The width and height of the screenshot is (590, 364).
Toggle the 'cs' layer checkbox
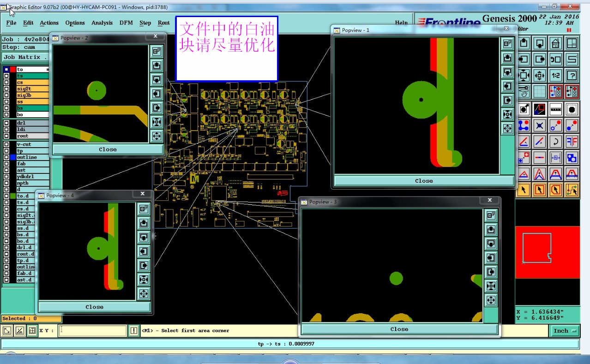(6, 82)
